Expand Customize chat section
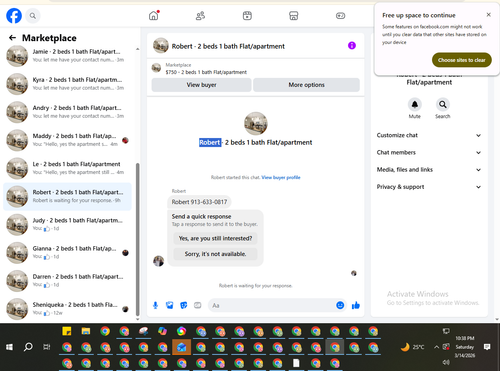Screen dimensions: 500x371 click(429, 135)
